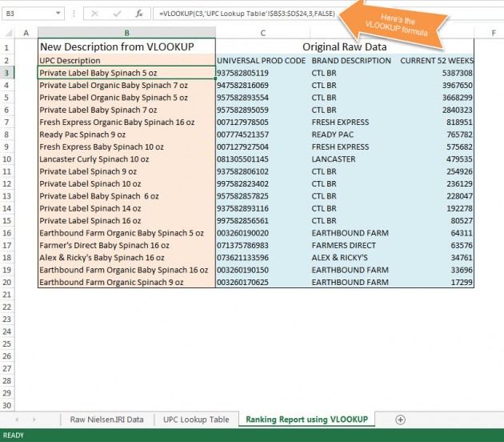
Task: Click the 'READY PAC' brand cell
Action: (332, 135)
